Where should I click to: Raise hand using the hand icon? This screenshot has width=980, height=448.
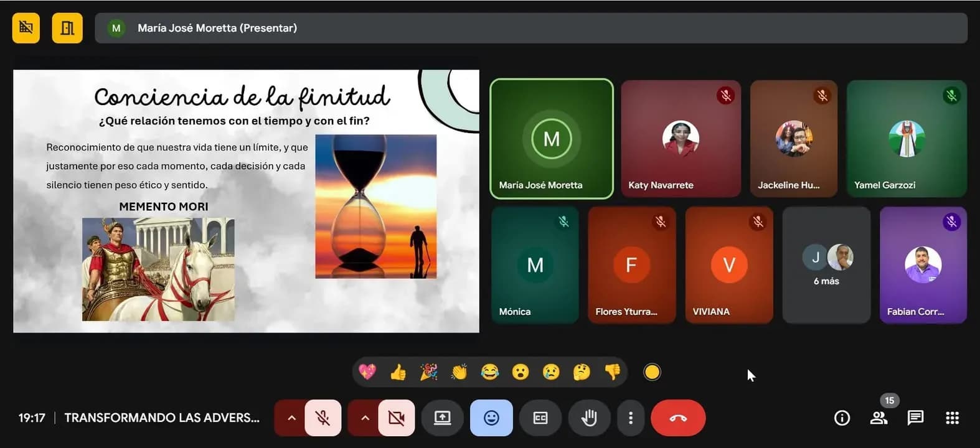[589, 418]
